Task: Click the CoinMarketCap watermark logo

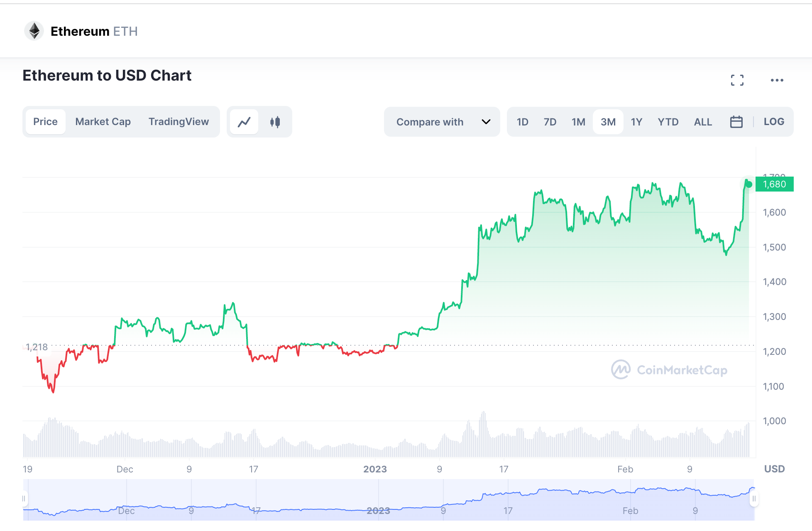Action: [621, 369]
